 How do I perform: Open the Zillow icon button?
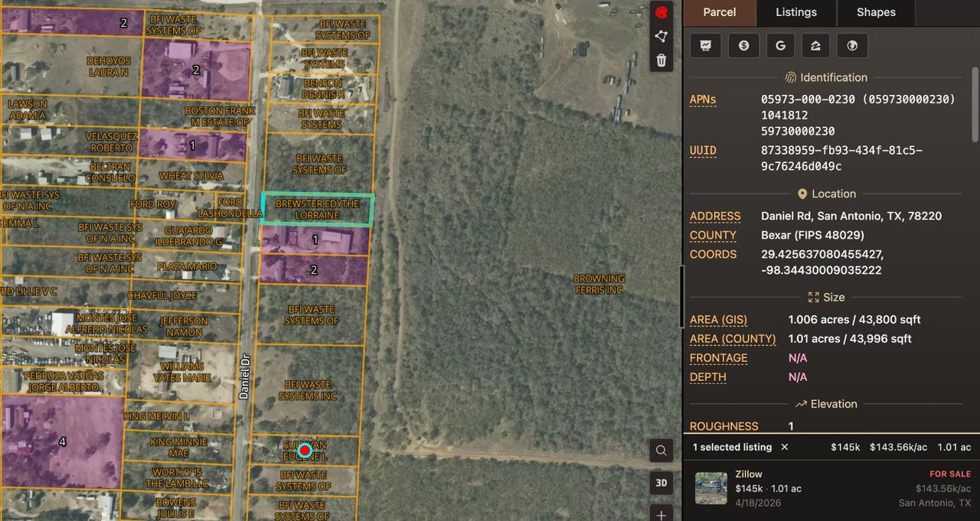point(816,45)
